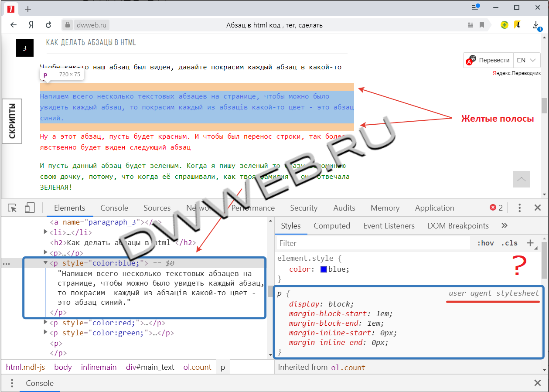The width and height of the screenshot is (549, 392).
Task: Click the bookmark icon in the address bar
Action: (x=482, y=25)
